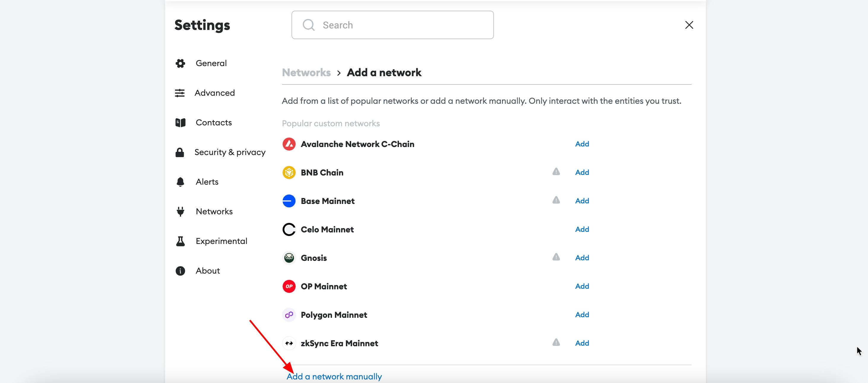Image resolution: width=868 pixels, height=383 pixels.
Task: Add the Polygon Mainnet network
Action: coord(582,315)
